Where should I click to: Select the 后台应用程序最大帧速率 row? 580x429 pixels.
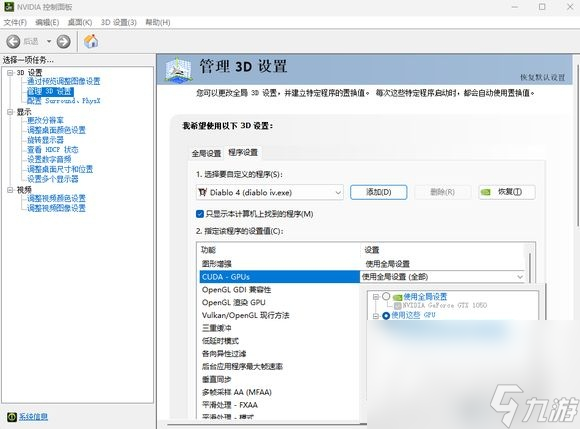[x=280, y=366]
